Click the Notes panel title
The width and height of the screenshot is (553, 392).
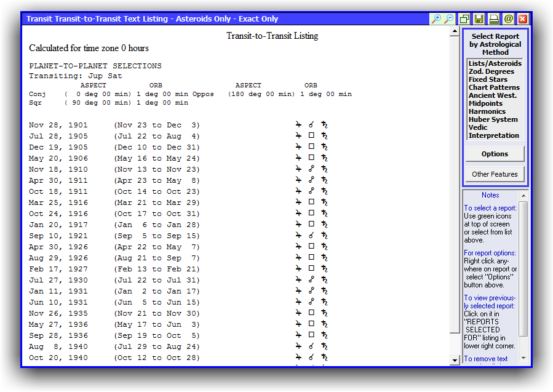tap(490, 195)
